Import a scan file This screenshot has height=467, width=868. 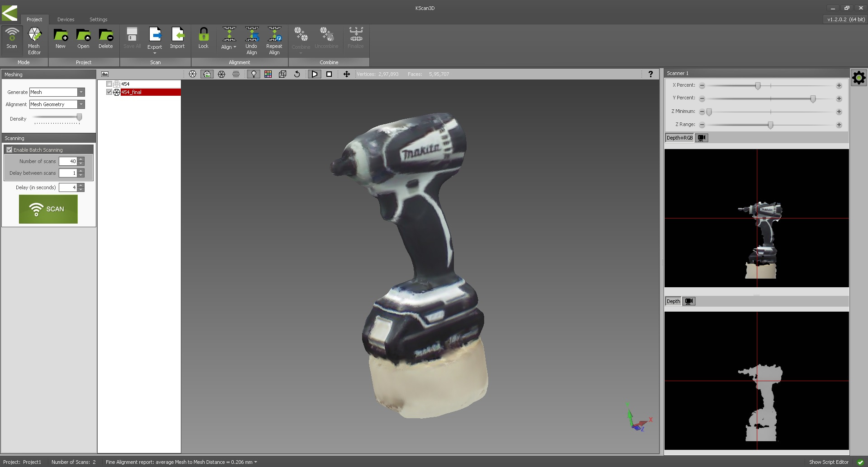pyautogui.click(x=177, y=39)
